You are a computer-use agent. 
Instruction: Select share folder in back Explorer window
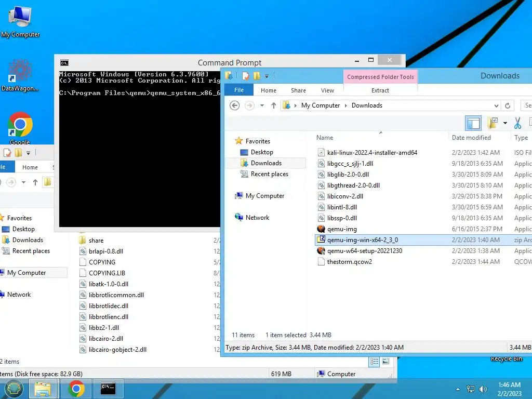pos(96,240)
